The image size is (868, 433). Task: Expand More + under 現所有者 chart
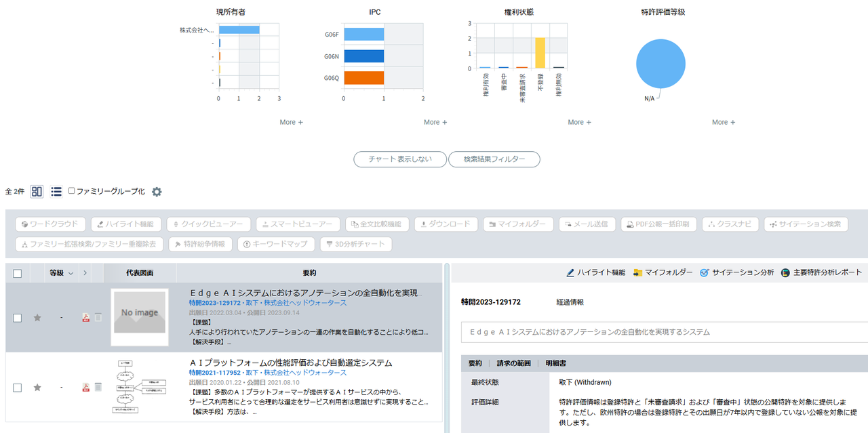click(292, 123)
